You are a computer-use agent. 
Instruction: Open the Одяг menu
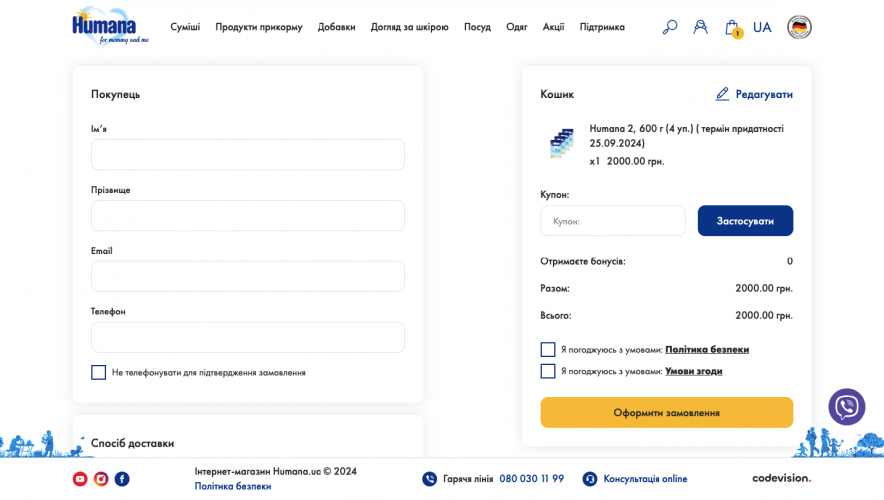tap(516, 27)
